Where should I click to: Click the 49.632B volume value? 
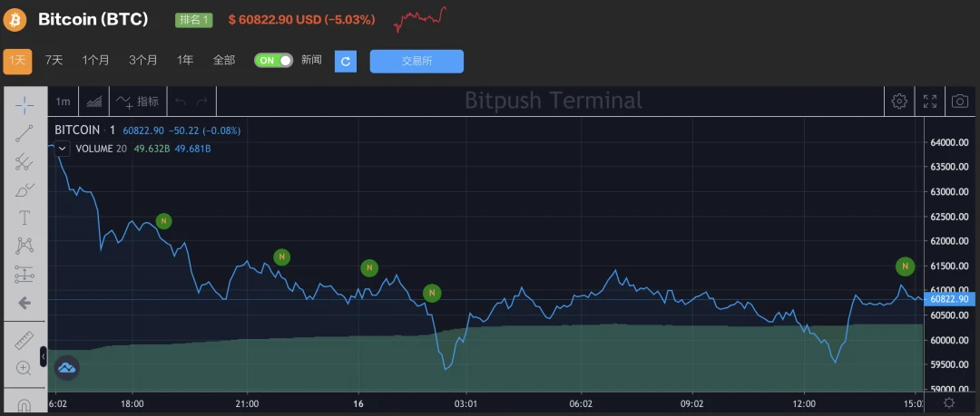152,149
